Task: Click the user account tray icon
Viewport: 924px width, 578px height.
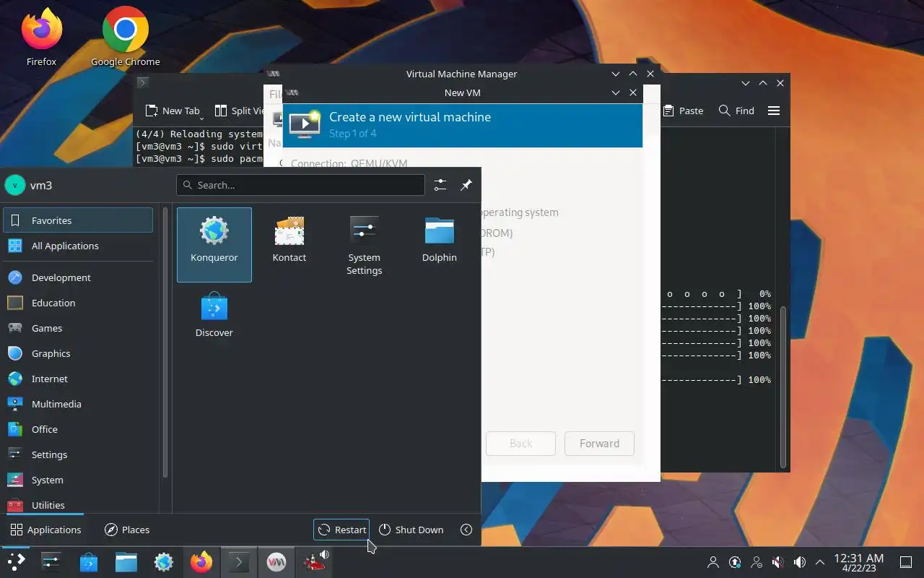Action: (x=713, y=562)
